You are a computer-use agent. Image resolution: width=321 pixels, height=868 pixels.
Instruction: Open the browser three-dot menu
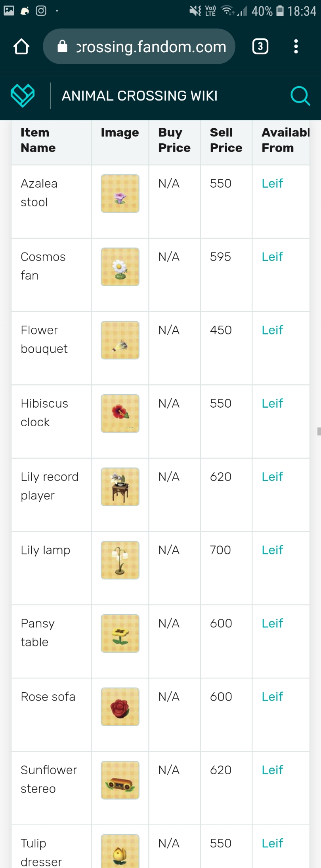296,47
